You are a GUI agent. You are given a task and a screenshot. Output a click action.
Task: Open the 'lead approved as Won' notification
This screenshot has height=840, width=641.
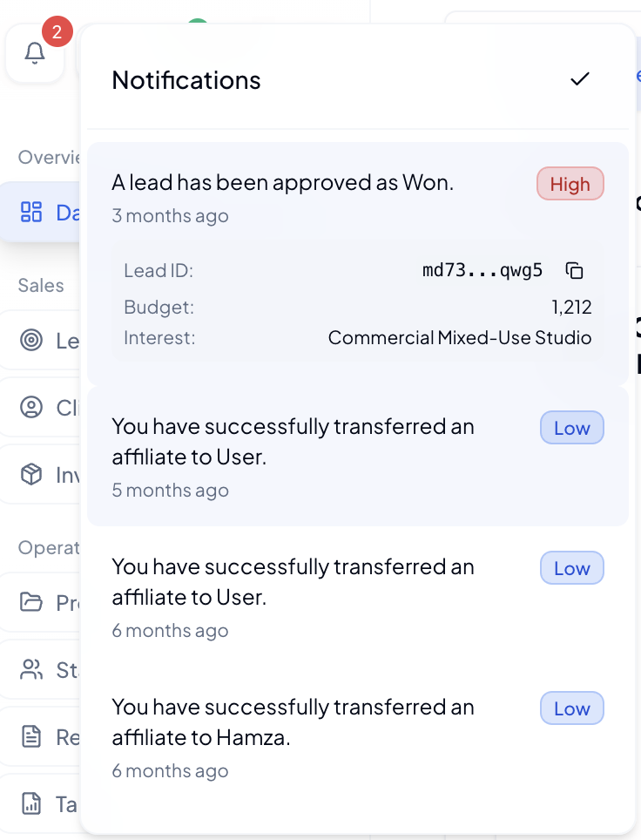point(282,183)
